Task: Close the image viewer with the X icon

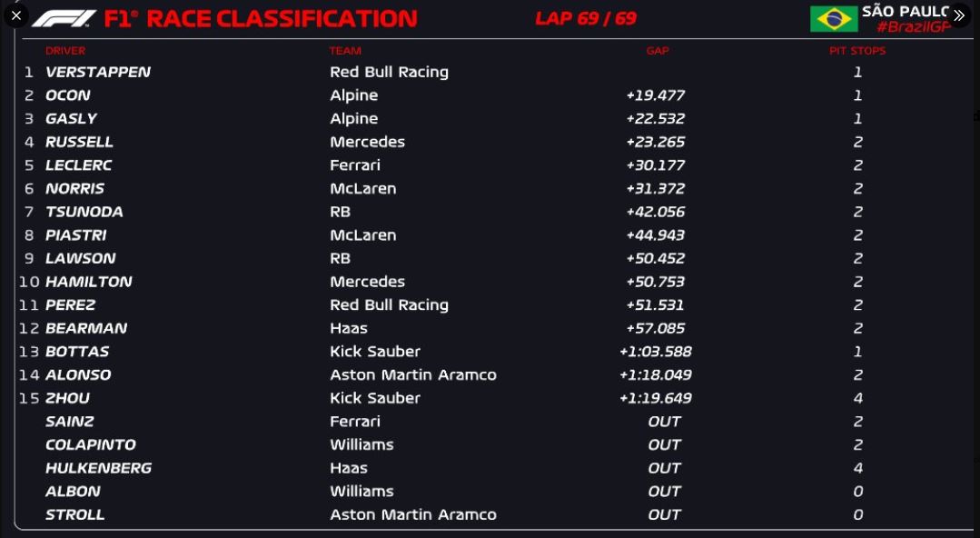Action: pos(17,15)
